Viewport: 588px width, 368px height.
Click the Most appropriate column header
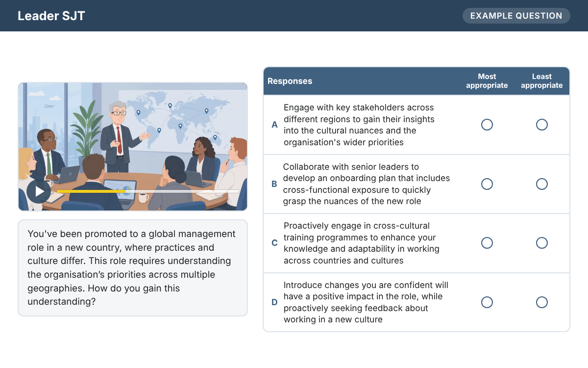(x=487, y=81)
